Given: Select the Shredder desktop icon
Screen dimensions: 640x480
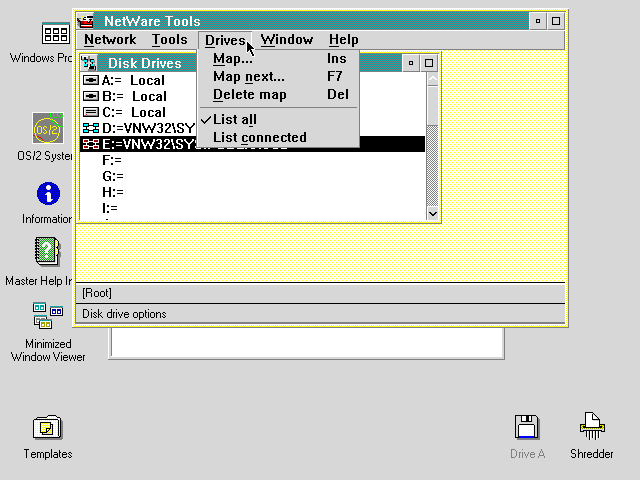Looking at the screenshot, I should pos(592,426).
